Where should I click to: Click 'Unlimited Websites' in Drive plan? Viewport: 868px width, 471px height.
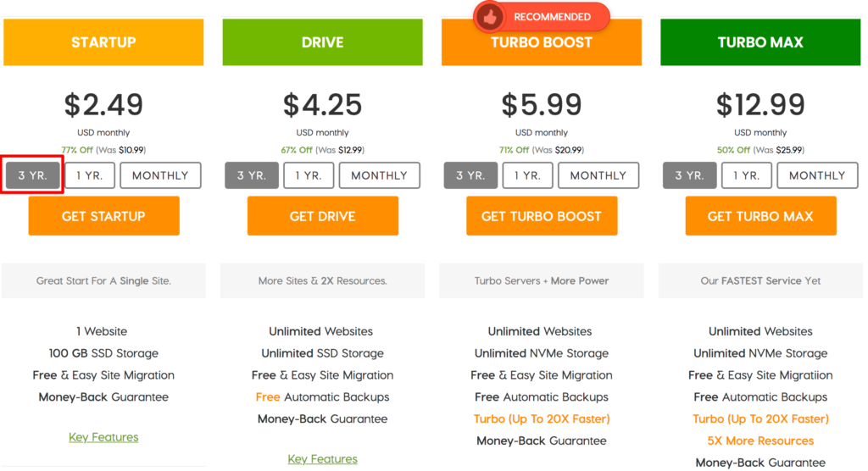321,331
